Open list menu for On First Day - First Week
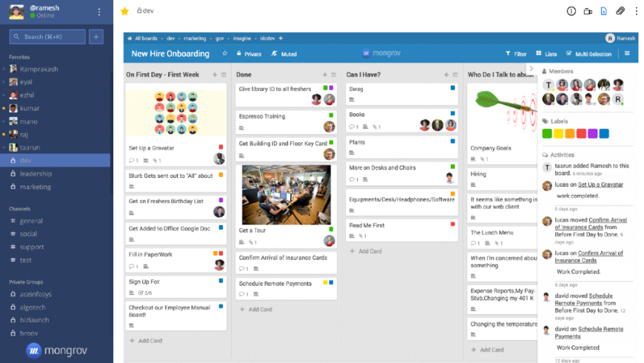 (x=224, y=75)
